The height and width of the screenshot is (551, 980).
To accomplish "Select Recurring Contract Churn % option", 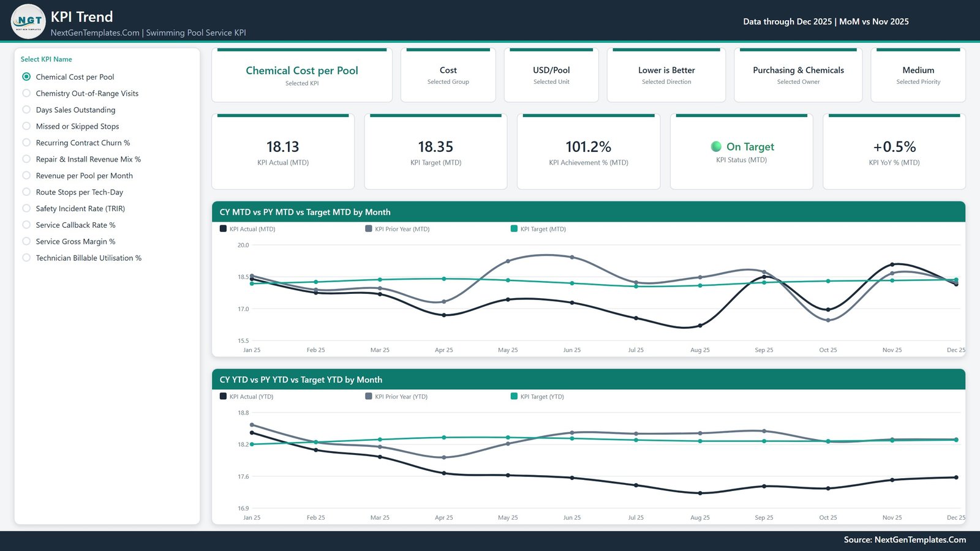I will 26,143.
